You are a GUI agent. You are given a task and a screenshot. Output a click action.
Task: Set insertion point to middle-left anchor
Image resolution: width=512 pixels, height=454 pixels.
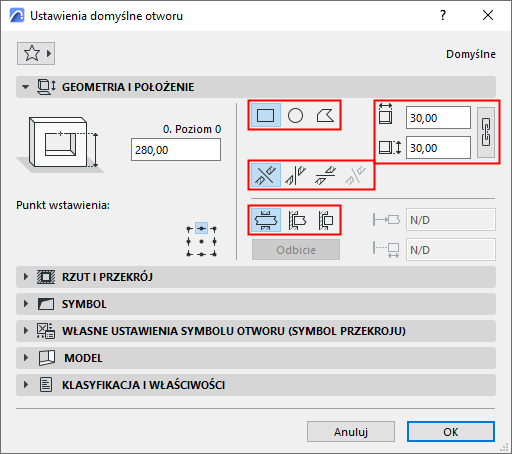point(189,241)
